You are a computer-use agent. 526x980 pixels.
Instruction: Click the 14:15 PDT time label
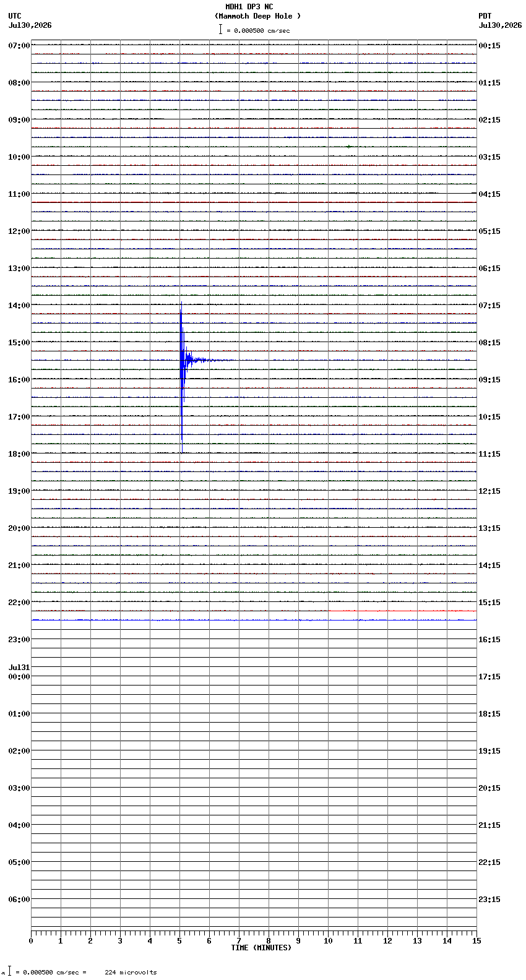[489, 565]
